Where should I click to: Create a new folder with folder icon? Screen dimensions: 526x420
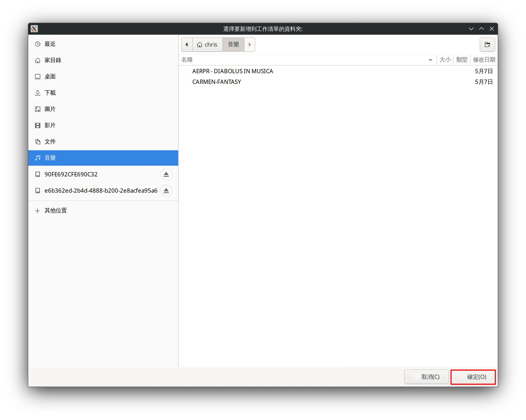click(x=487, y=44)
